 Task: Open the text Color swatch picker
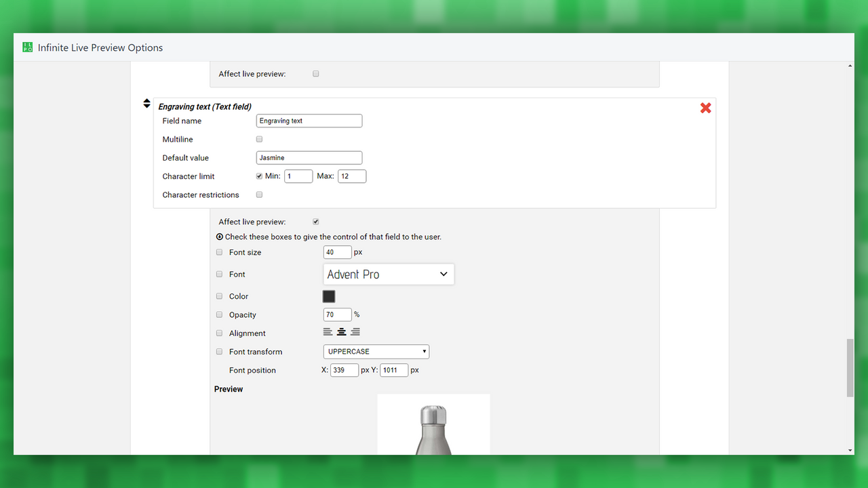tap(328, 296)
